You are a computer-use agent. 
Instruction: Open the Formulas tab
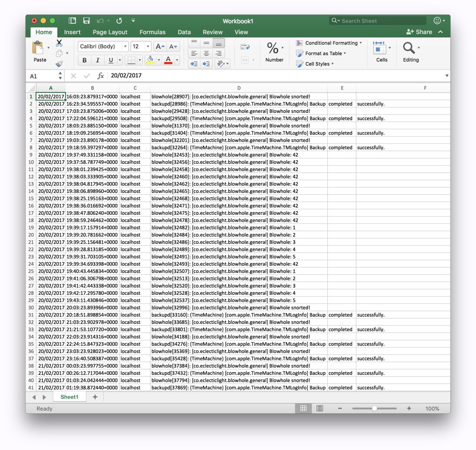pos(152,32)
